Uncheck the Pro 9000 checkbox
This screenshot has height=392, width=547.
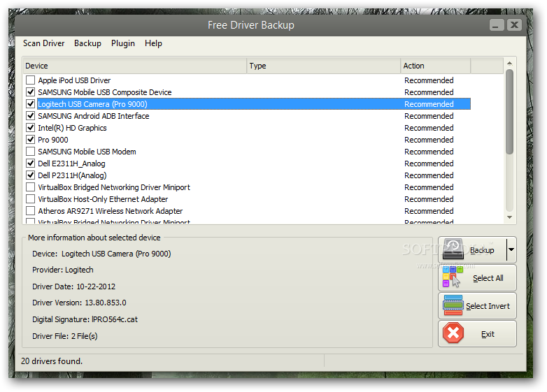(x=30, y=139)
